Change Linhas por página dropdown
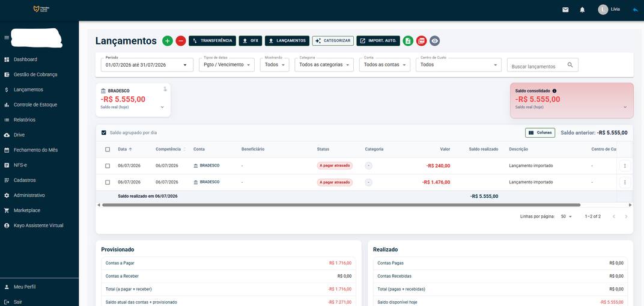The height and width of the screenshot is (306, 644). (x=567, y=216)
